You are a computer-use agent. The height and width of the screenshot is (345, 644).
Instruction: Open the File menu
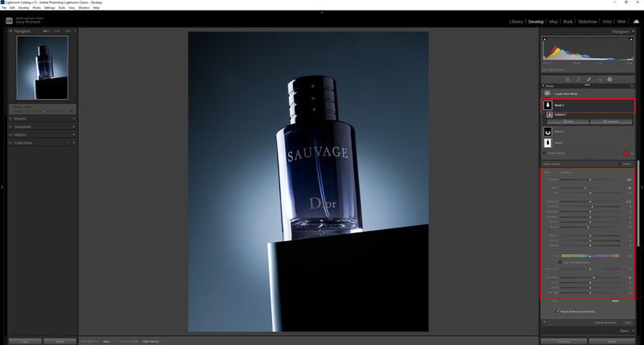click(4, 8)
